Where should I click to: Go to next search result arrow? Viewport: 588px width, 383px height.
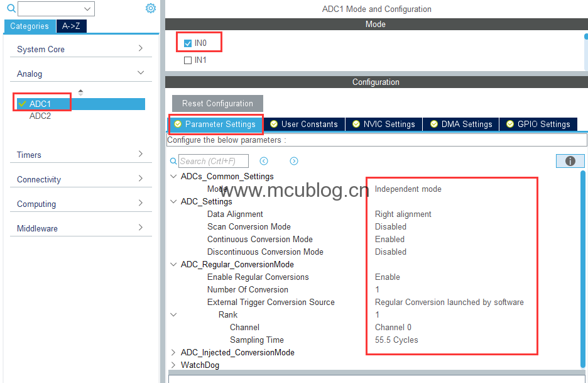click(294, 161)
